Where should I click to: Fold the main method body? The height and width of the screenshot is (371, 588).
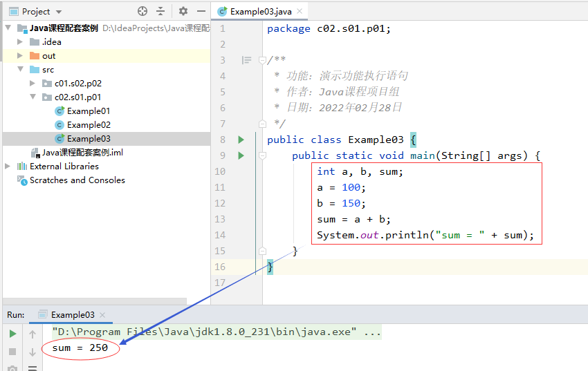click(x=262, y=155)
